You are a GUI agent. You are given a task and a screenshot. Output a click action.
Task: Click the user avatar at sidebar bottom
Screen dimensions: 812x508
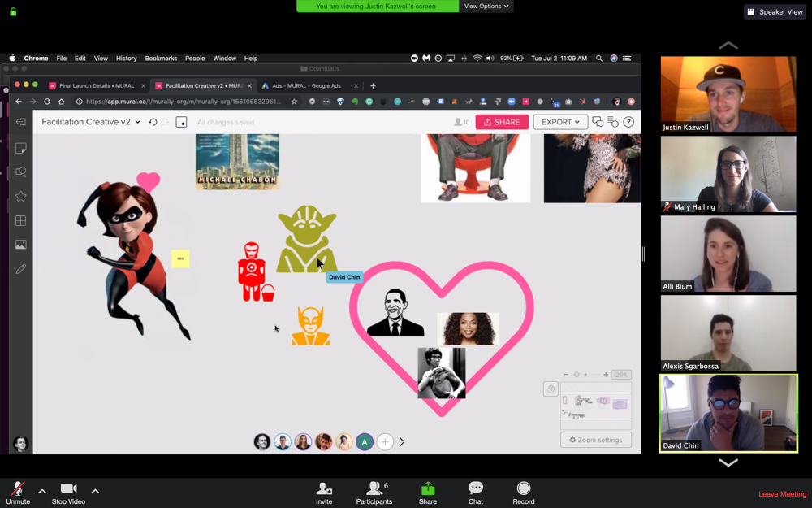[21, 444]
